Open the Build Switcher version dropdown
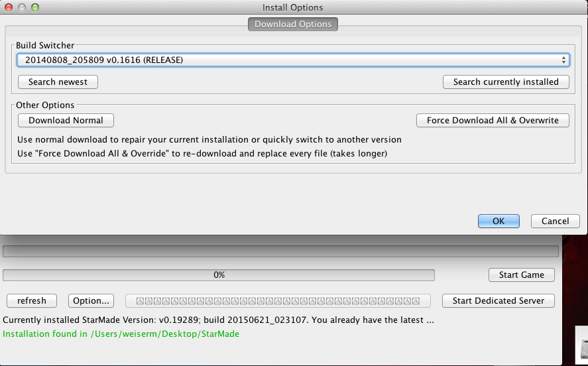 293,60
